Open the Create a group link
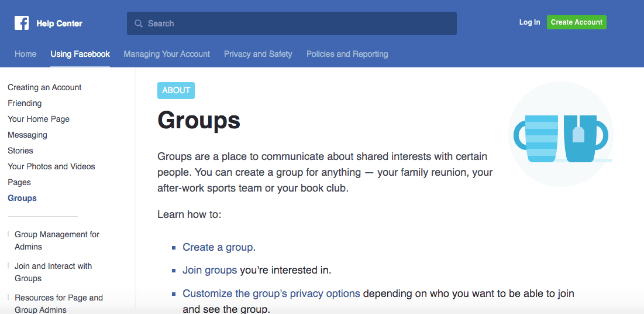The image size is (644, 314). click(x=218, y=247)
